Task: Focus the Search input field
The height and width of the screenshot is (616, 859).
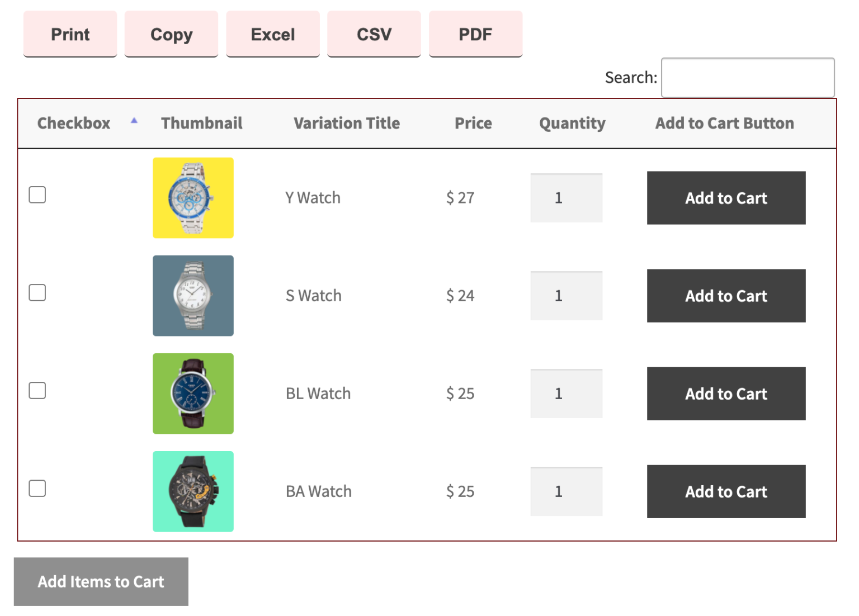Action: (748, 77)
